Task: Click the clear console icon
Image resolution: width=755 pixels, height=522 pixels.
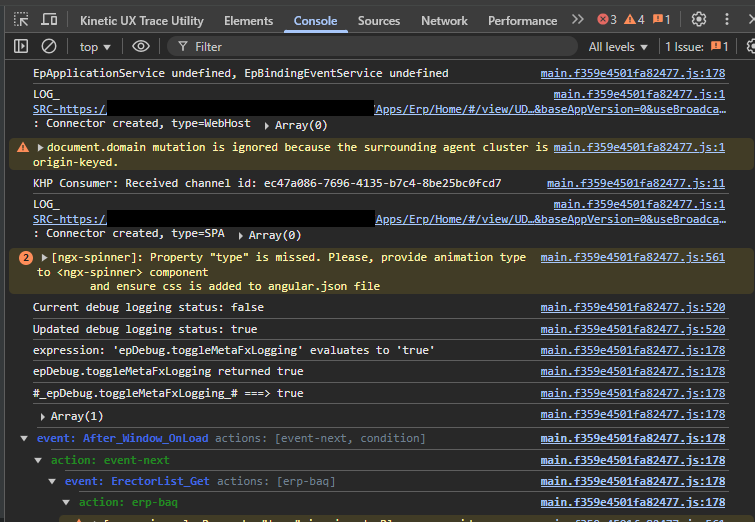Action: click(49, 46)
